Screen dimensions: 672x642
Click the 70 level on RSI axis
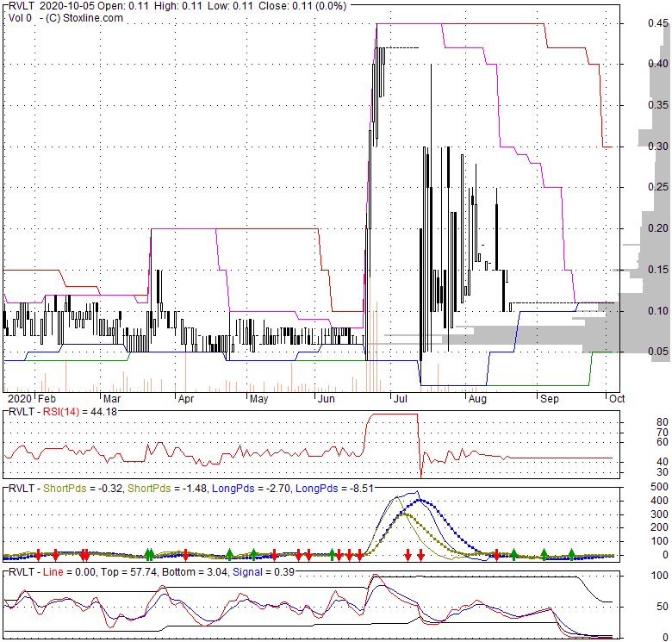[663, 432]
